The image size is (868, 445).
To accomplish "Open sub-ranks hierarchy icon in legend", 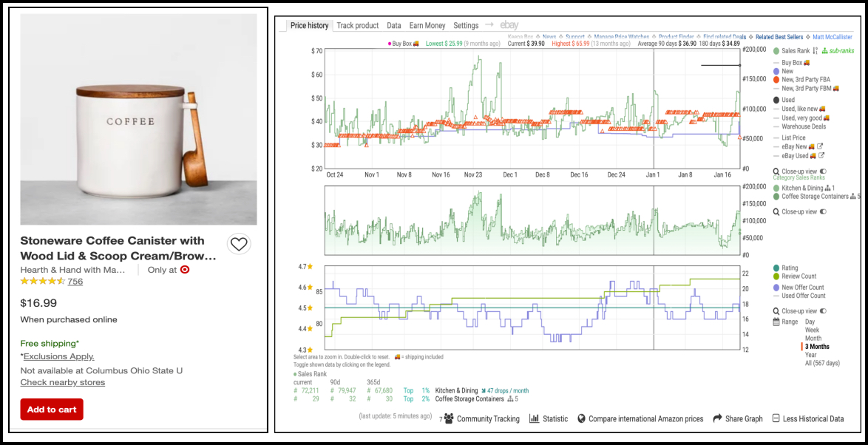I will click(824, 51).
